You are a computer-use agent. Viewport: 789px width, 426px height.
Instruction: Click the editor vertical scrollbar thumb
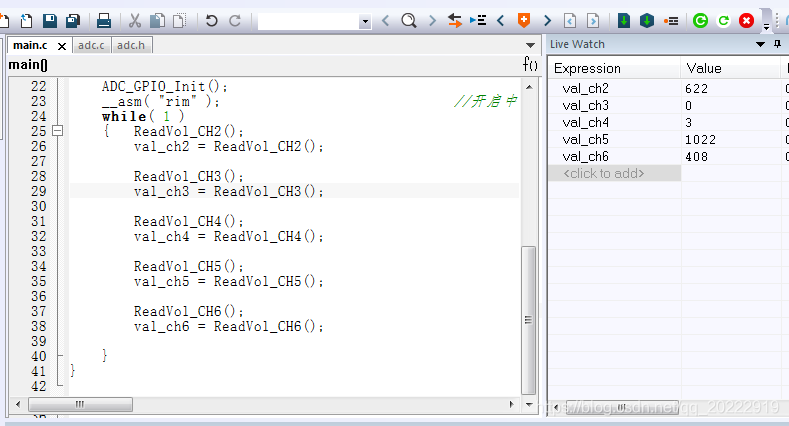(x=528, y=320)
